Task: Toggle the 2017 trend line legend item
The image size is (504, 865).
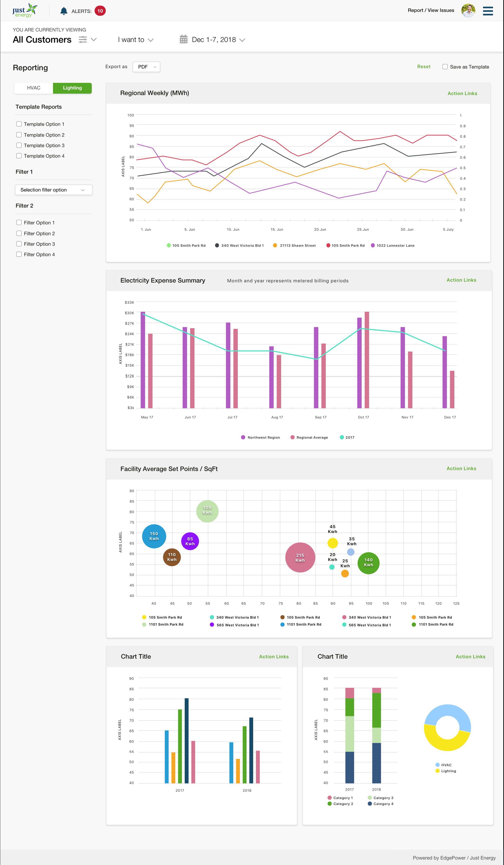Action: (347, 437)
